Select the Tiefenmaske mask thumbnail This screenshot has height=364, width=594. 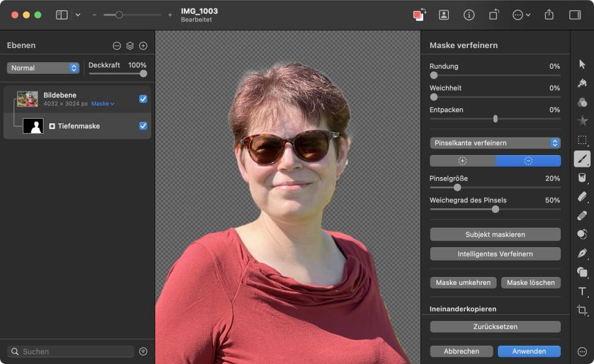33,126
